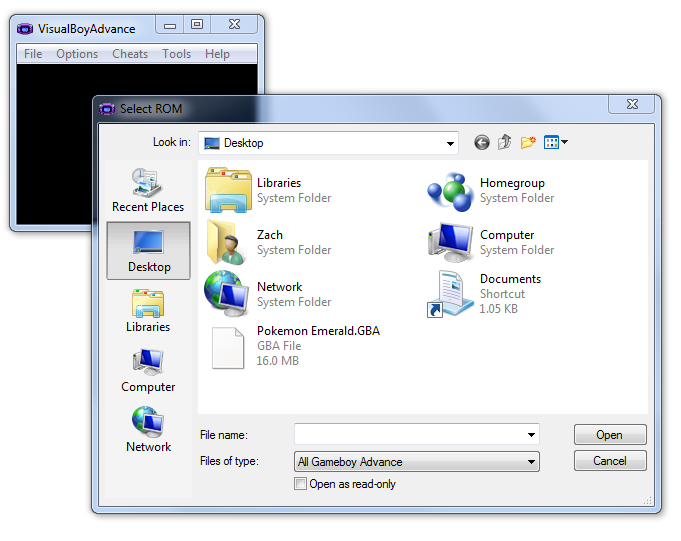681x541 pixels.
Task: Open Tools menu in VisualBoyAdvance
Action: click(176, 54)
